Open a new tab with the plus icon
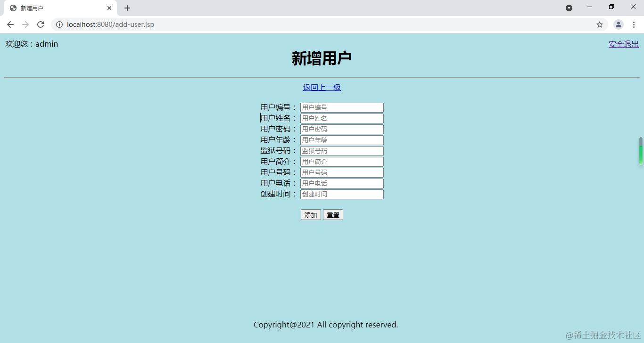Viewport: 644px width, 343px height. point(127,8)
